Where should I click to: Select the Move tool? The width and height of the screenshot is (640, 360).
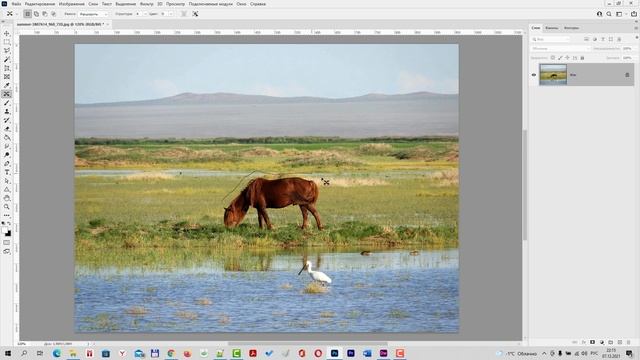coord(7,33)
